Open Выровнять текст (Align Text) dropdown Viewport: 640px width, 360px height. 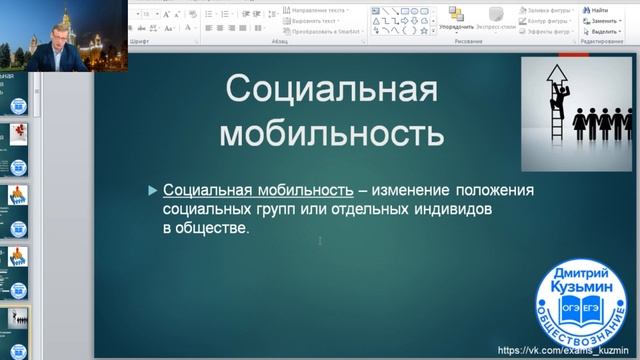[311, 21]
